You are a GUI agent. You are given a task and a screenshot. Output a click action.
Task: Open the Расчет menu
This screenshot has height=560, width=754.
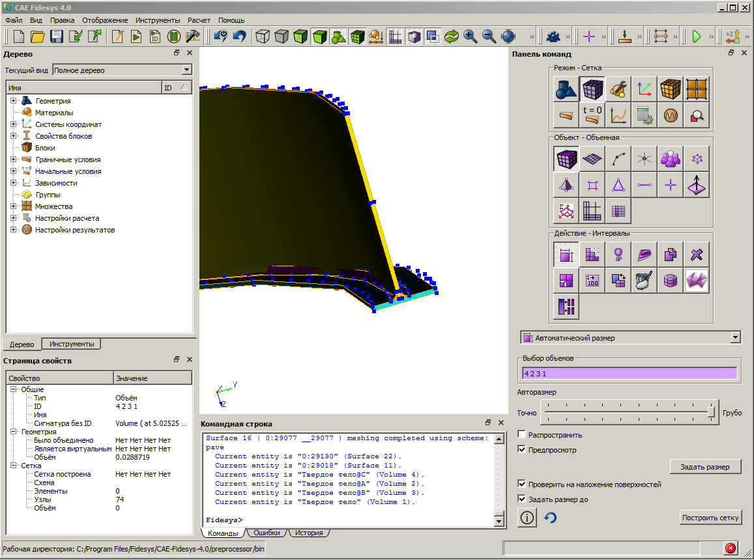(199, 20)
